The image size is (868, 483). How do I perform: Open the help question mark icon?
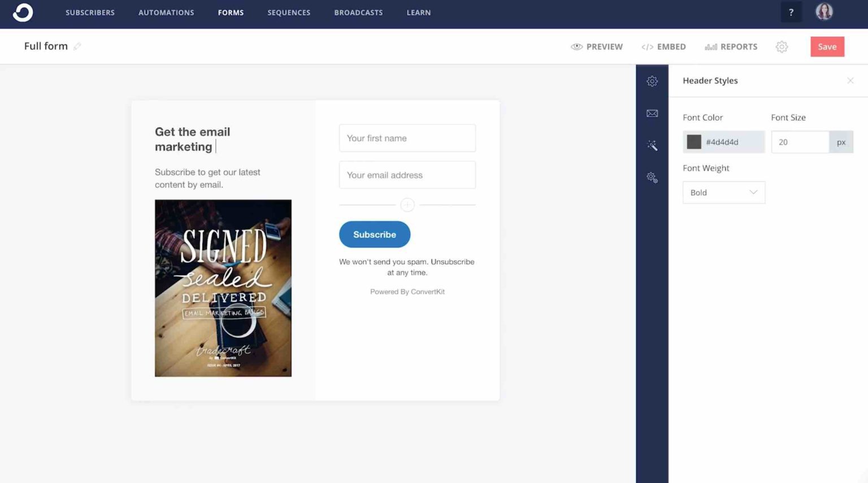[791, 12]
